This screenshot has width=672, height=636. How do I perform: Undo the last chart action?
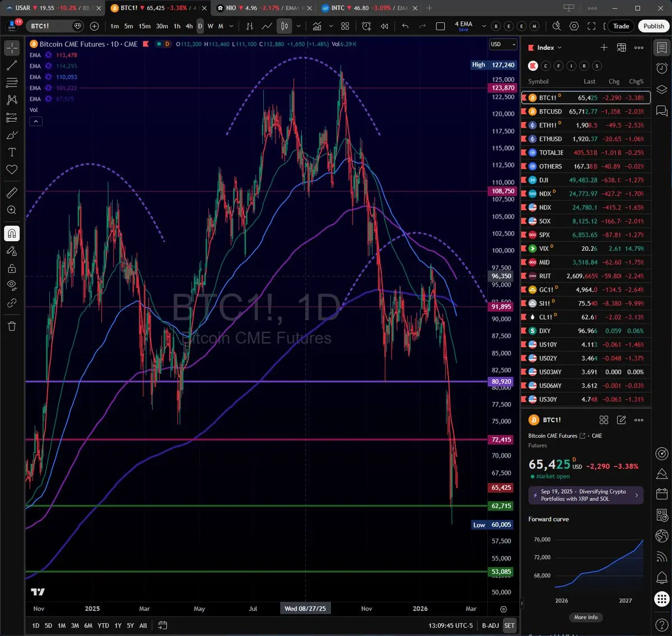(x=405, y=26)
